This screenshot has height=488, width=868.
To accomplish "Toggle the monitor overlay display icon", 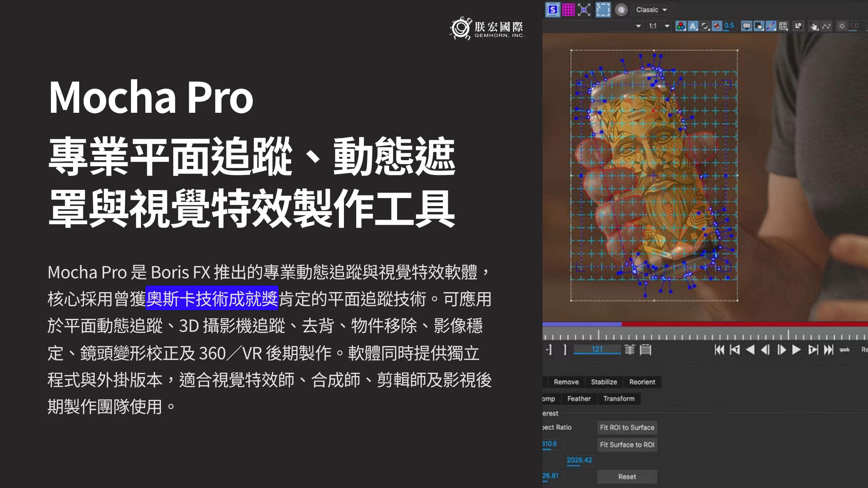I will point(746,26).
